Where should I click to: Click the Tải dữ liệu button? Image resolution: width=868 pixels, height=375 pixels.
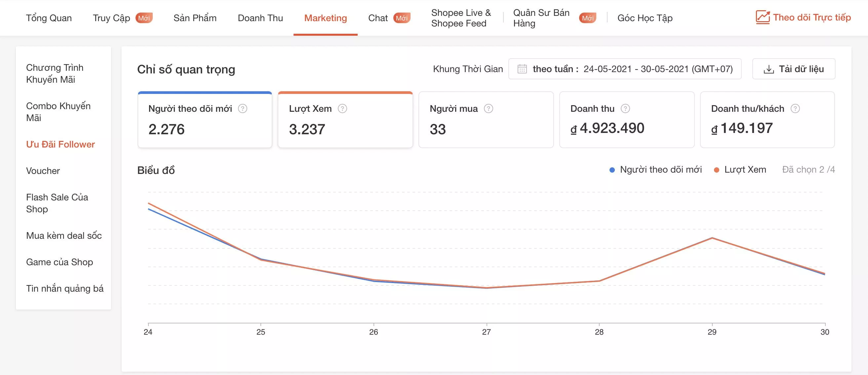tap(794, 69)
